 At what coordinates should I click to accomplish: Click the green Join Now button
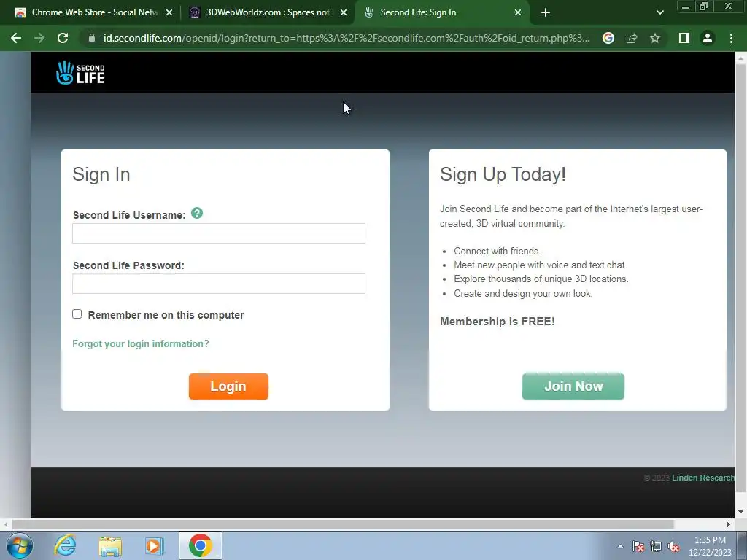click(x=573, y=386)
